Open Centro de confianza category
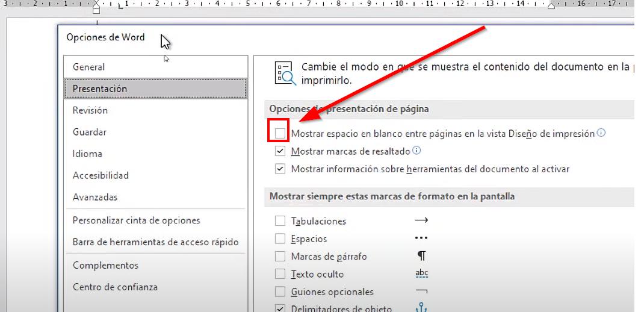The width and height of the screenshot is (644, 312). pos(156,287)
